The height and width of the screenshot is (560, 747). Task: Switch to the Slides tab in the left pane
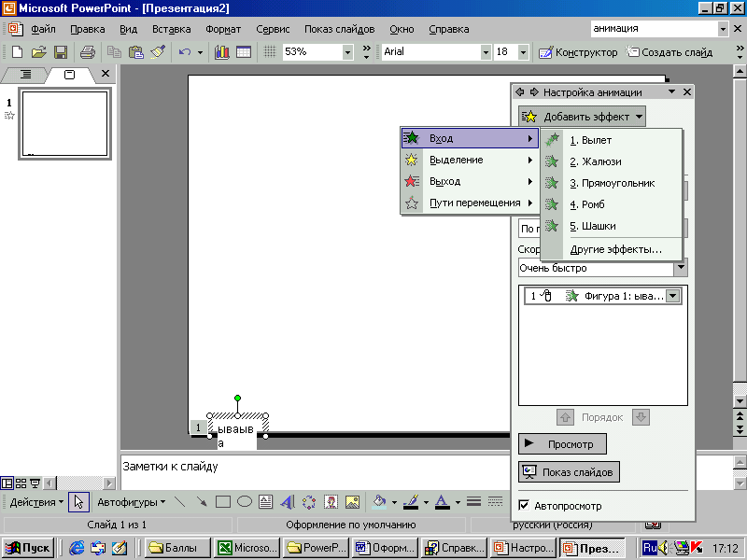pos(69,75)
